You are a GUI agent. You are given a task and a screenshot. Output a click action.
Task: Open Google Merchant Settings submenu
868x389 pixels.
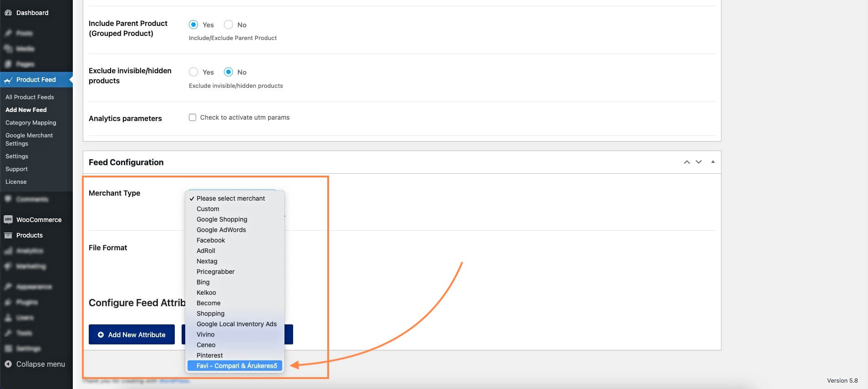[29, 139]
